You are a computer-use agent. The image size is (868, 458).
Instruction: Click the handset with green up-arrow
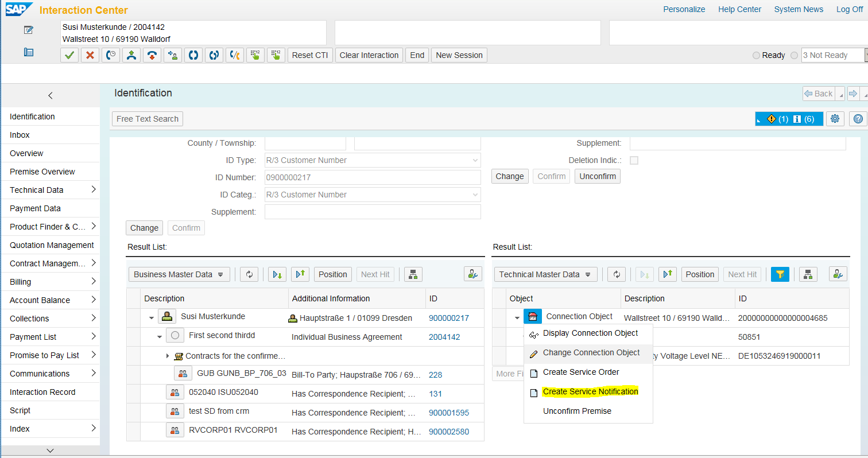(131, 55)
